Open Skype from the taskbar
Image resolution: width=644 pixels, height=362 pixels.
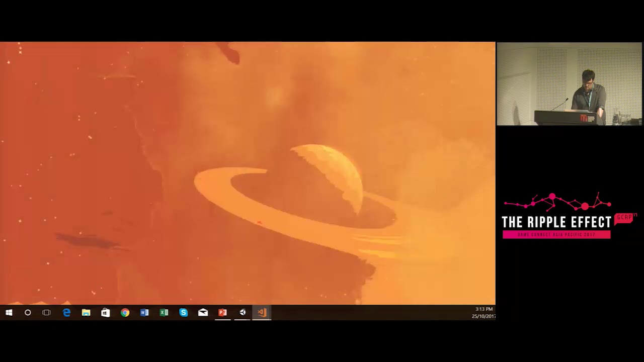184,313
